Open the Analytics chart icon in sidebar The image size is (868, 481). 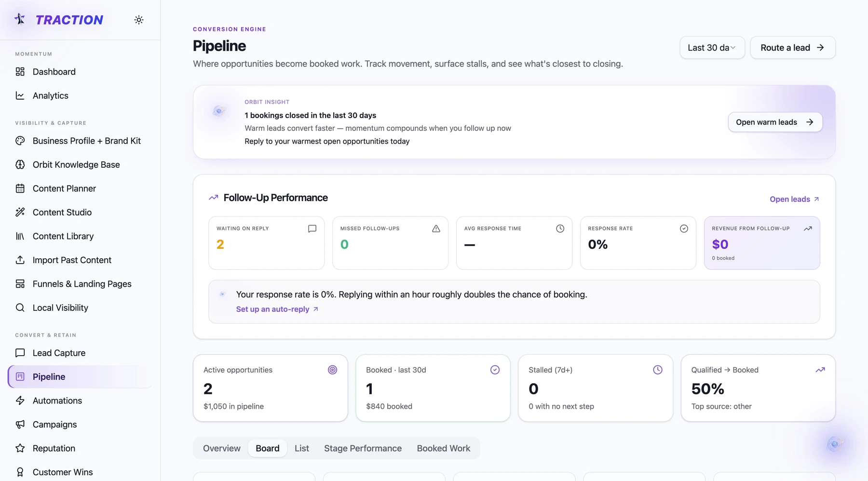pos(20,95)
